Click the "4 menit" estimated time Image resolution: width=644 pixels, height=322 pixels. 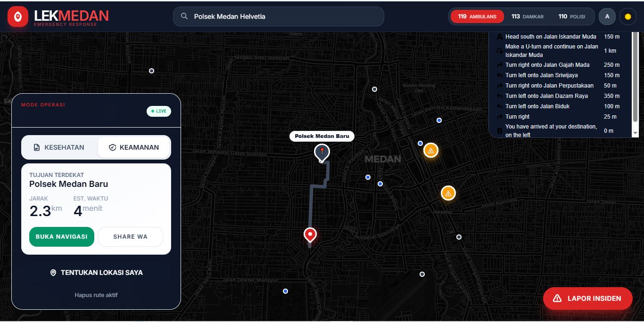point(88,210)
